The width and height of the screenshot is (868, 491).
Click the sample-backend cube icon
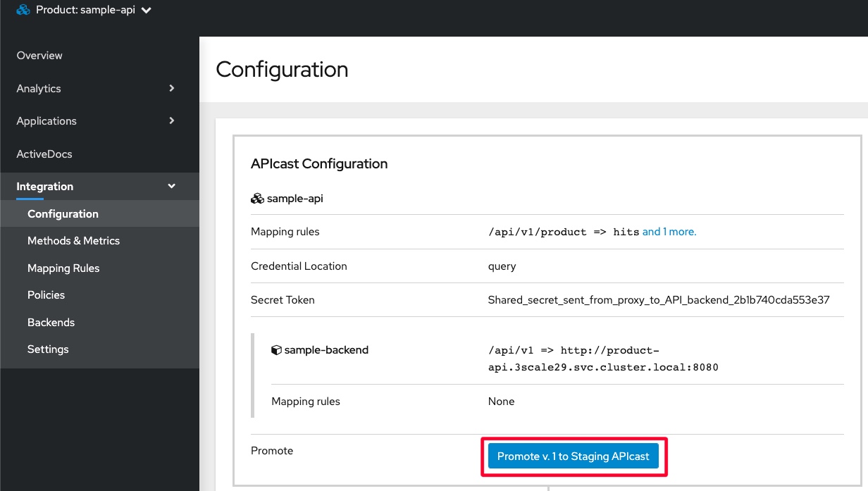point(276,350)
